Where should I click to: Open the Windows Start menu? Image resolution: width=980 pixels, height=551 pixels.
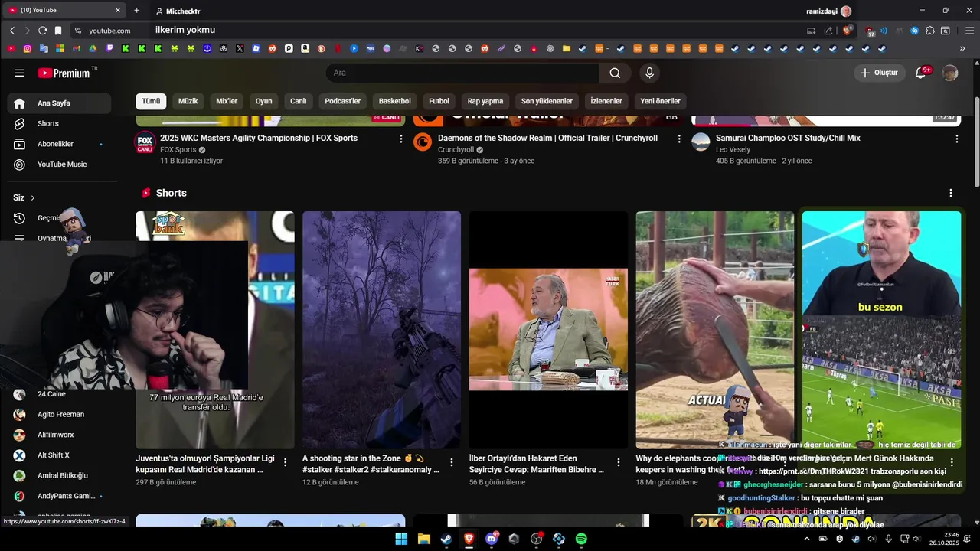tap(401, 539)
